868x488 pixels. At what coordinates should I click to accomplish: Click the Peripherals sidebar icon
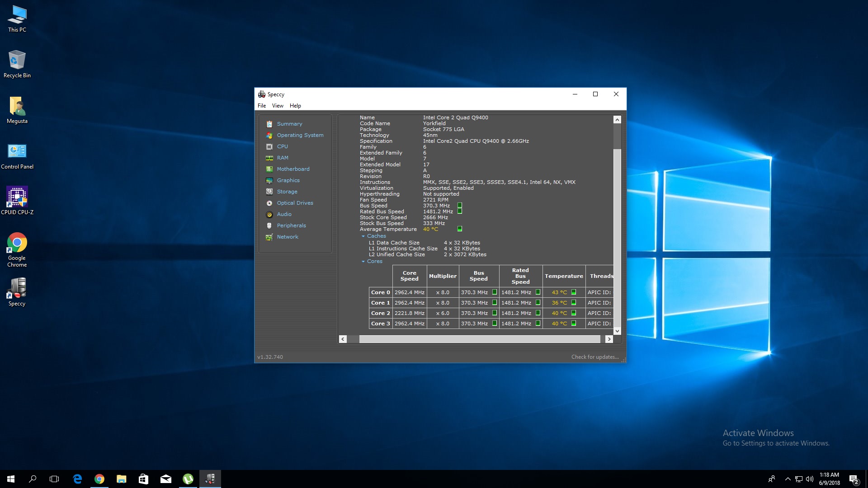tap(269, 225)
